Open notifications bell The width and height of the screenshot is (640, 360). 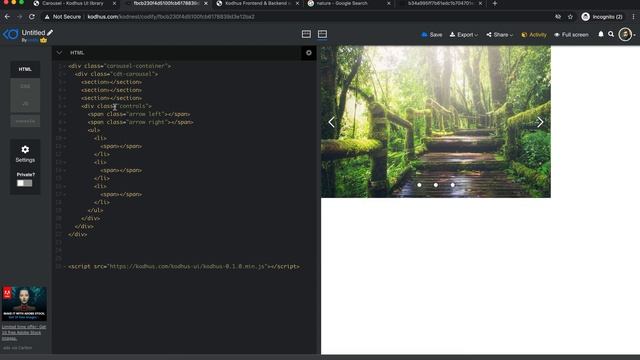(601, 34)
